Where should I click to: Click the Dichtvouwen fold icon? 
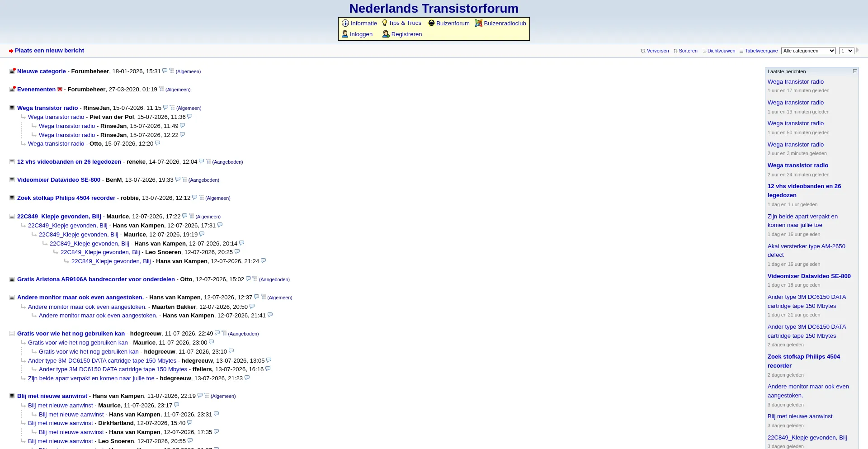pyautogui.click(x=704, y=51)
